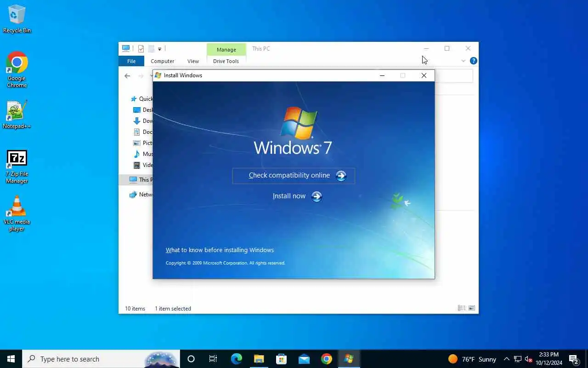Minimize the Install Windows dialog
Image resolution: width=588 pixels, height=368 pixels.
pyautogui.click(x=382, y=75)
